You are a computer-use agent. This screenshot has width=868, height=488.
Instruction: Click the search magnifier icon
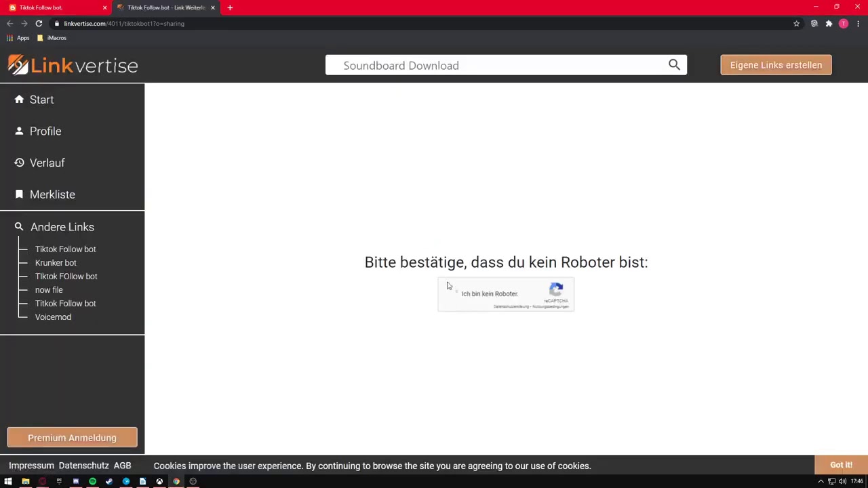click(674, 64)
